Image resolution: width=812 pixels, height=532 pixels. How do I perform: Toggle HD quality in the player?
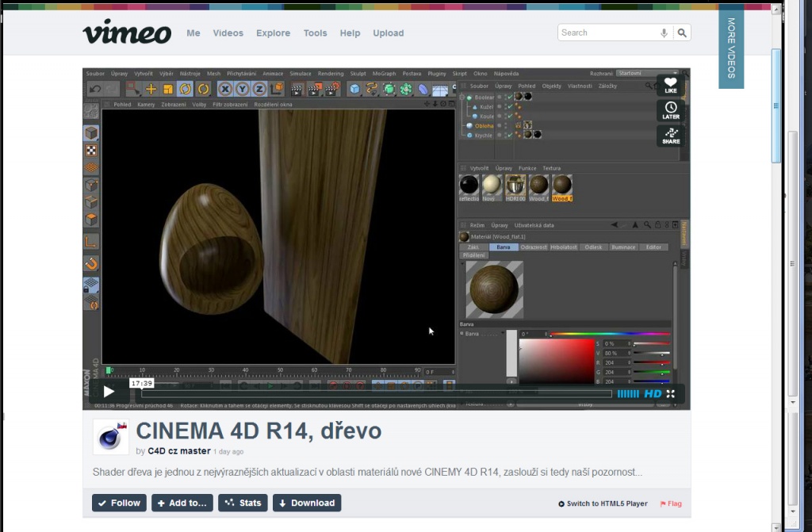(x=653, y=394)
